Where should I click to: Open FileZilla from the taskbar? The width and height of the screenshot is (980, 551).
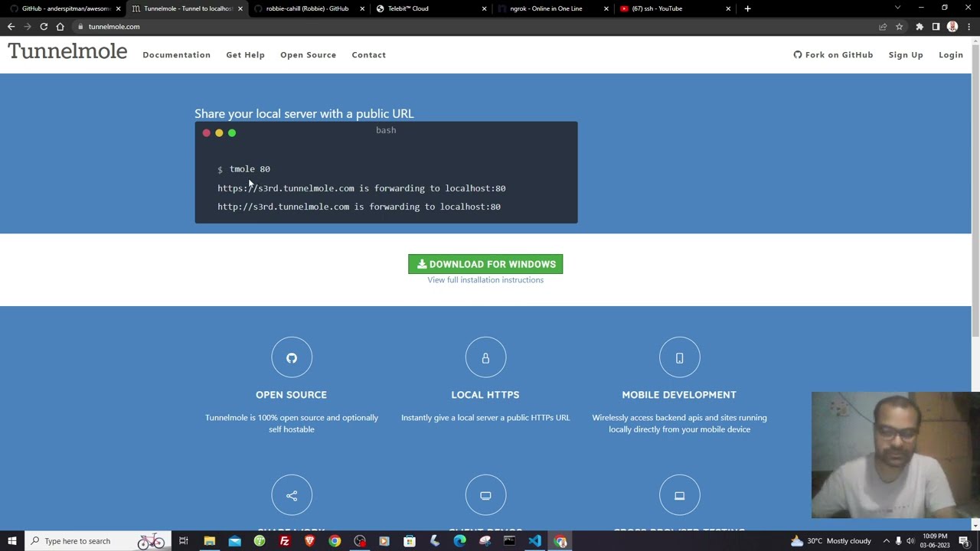point(285,541)
